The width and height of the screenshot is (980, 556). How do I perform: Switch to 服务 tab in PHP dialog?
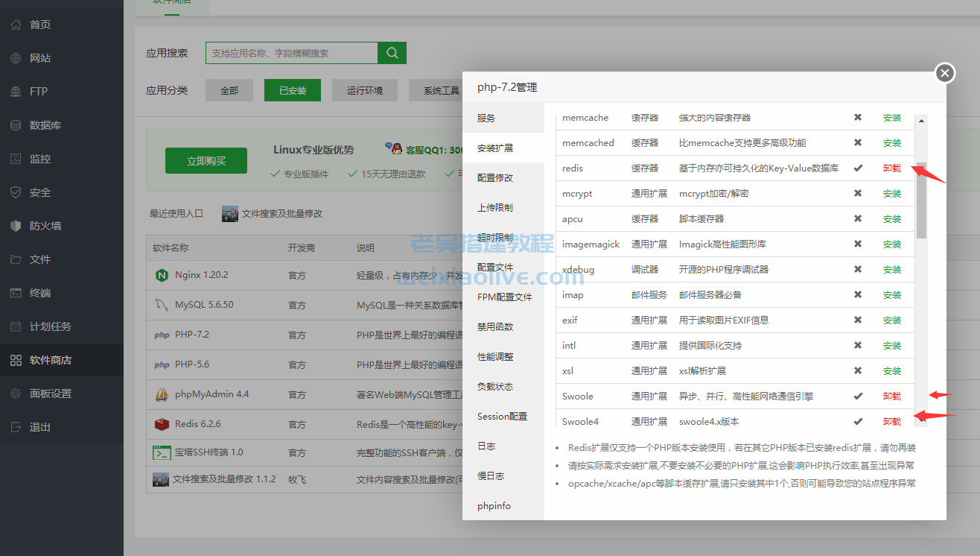click(503, 118)
